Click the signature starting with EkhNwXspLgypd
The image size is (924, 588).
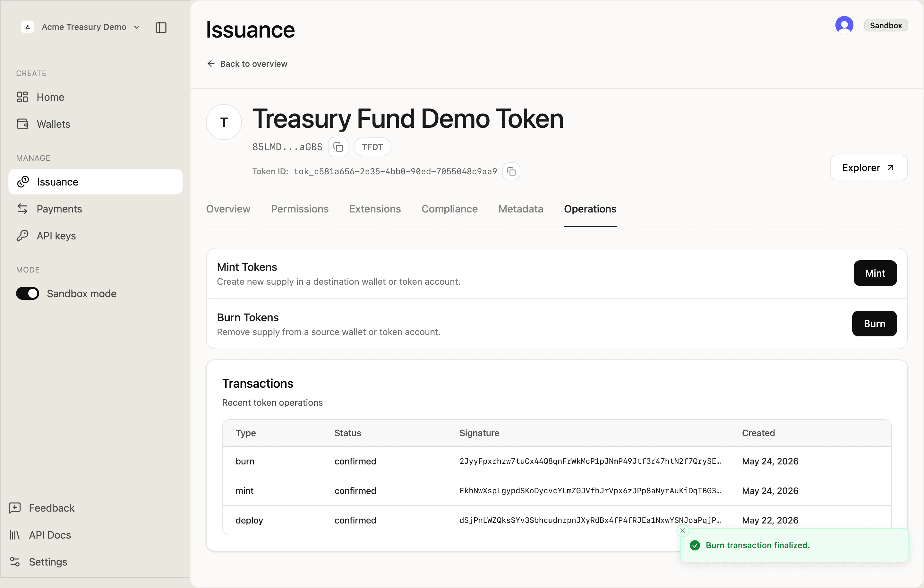click(590, 490)
